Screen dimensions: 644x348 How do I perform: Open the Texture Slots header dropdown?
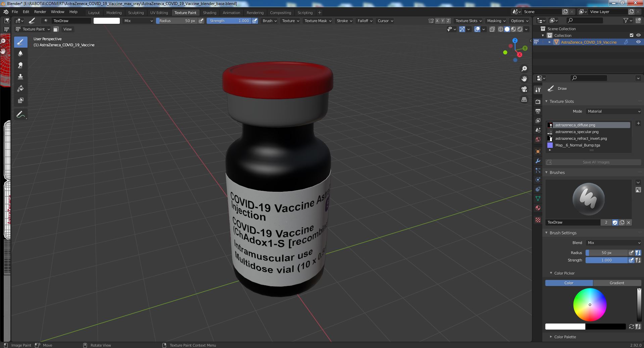pyautogui.click(x=468, y=21)
